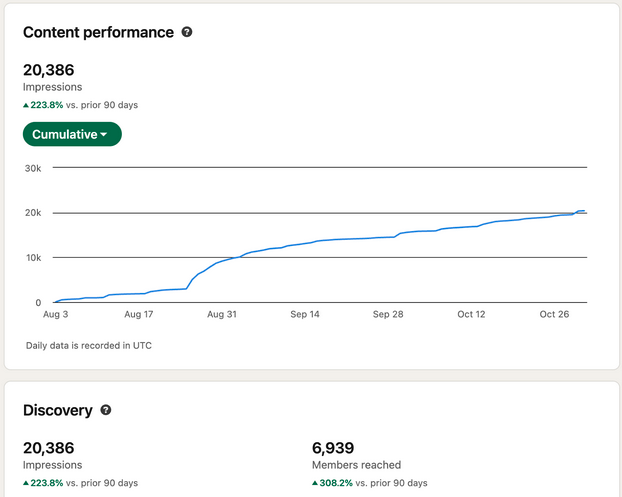
Task: Click the help icon beside Content performance
Action: pyautogui.click(x=187, y=32)
